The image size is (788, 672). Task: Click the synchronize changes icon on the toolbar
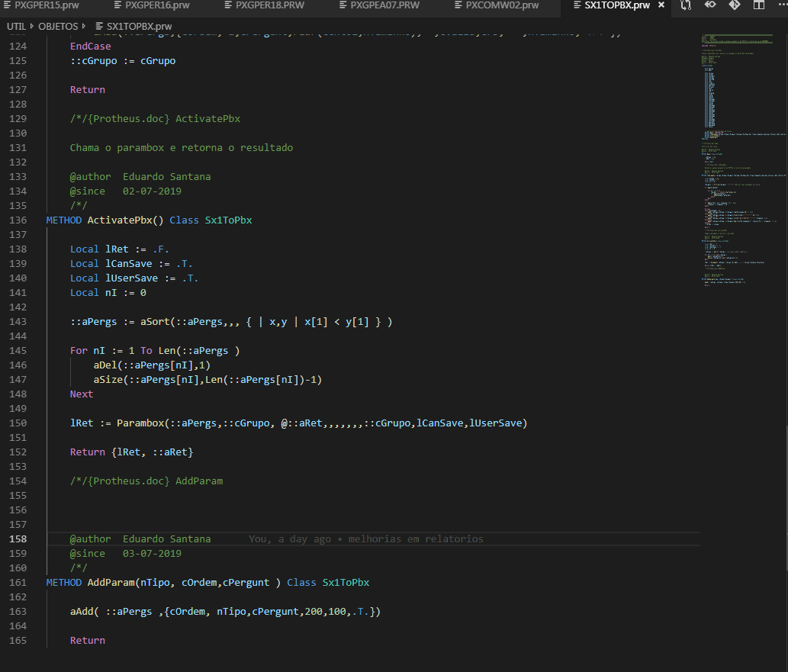point(685,5)
